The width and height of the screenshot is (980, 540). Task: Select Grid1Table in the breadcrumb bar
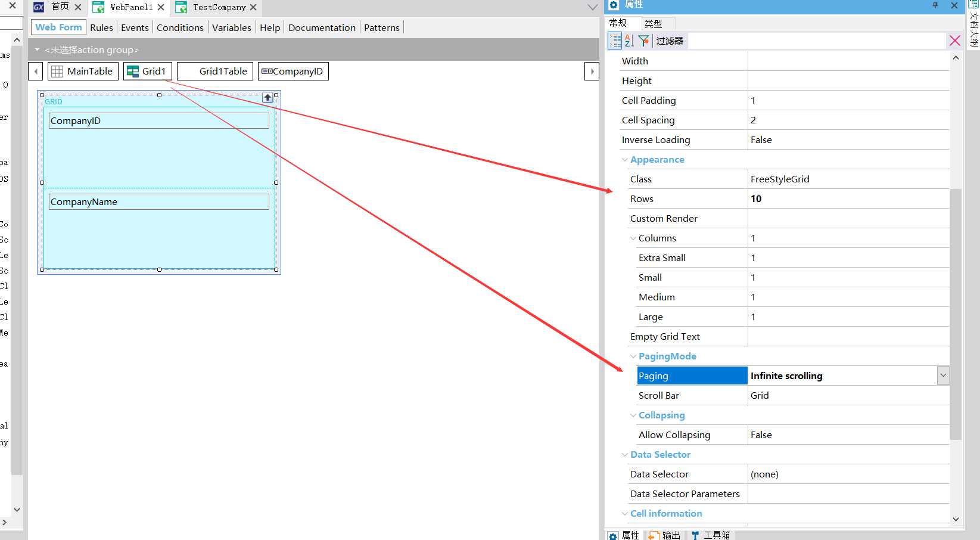[x=215, y=71]
